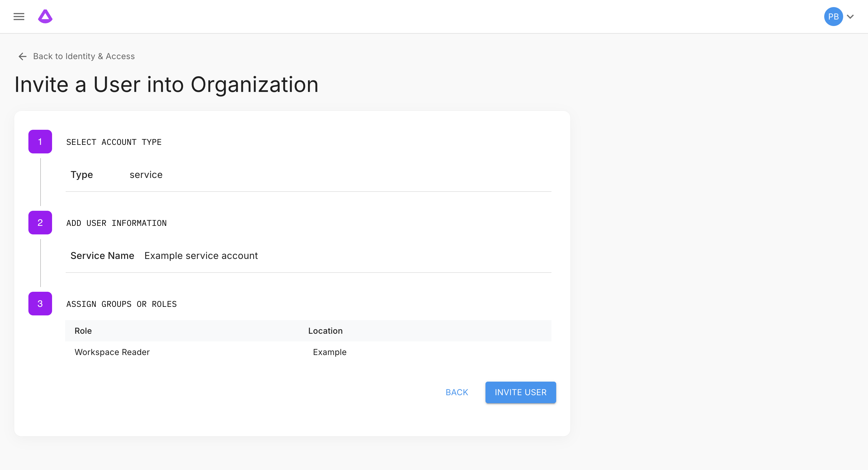Select the Workspace Reader role row

point(112,352)
